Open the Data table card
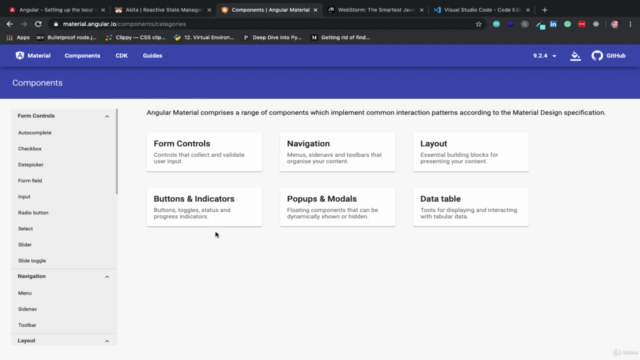 click(x=471, y=207)
